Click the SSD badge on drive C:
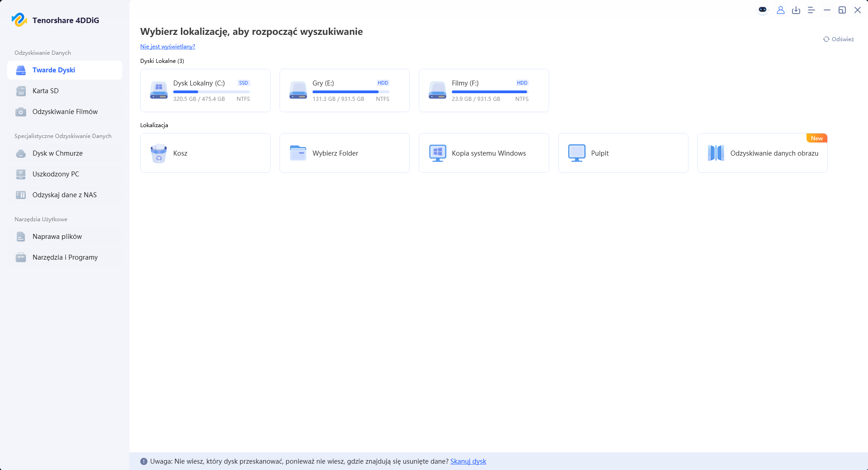Image resolution: width=868 pixels, height=470 pixels. coord(243,83)
